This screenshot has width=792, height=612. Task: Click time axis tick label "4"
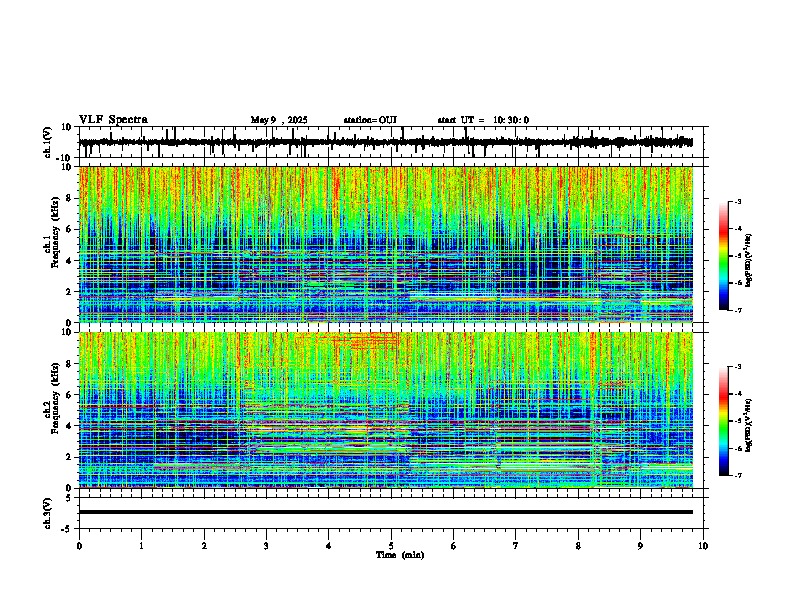tap(329, 546)
